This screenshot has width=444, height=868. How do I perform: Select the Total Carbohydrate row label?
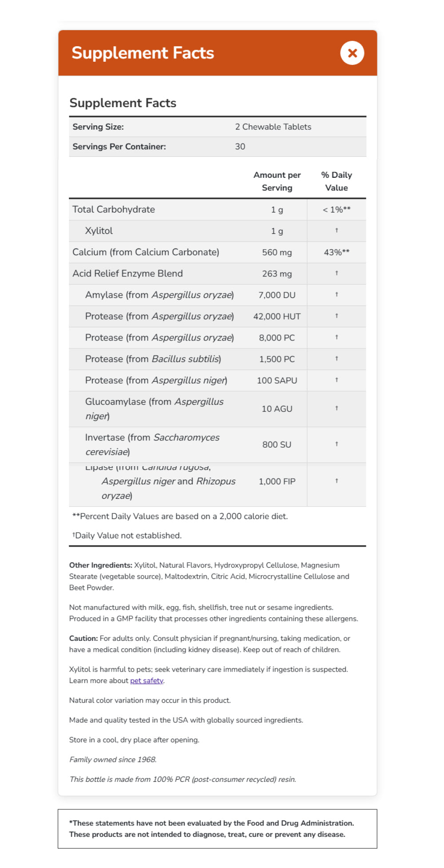(114, 209)
